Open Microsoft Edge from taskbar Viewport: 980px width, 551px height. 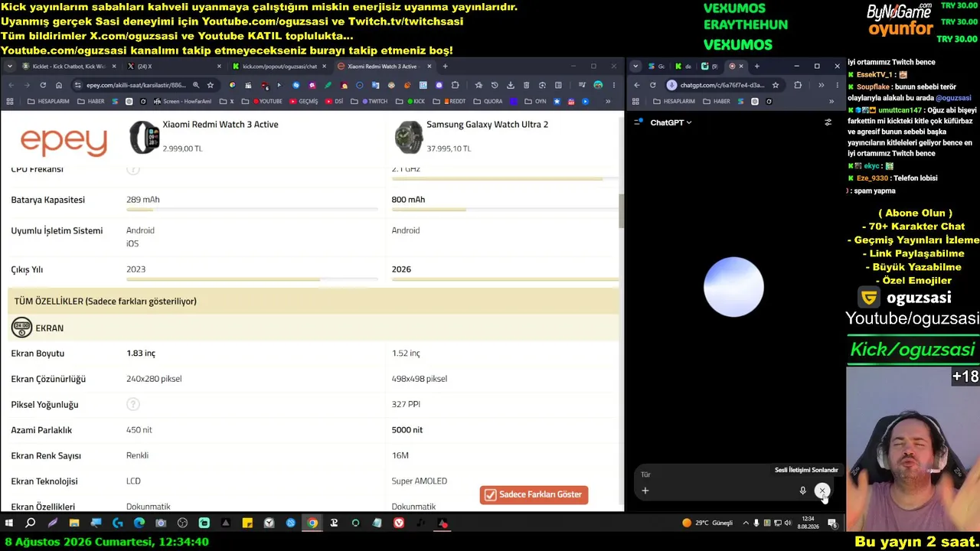point(139,523)
